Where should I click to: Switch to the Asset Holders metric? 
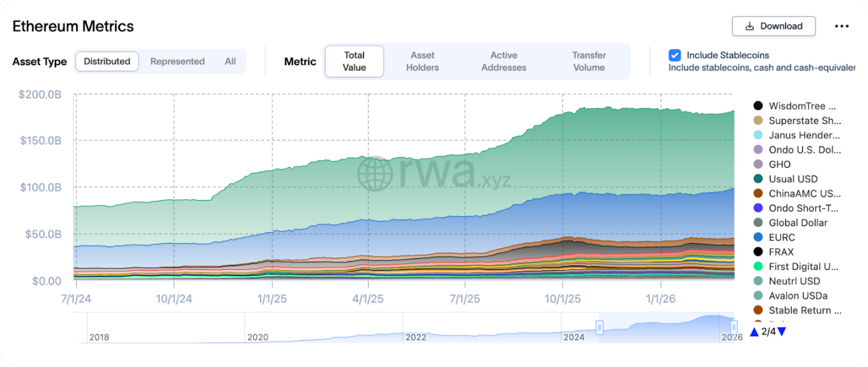pyautogui.click(x=423, y=61)
